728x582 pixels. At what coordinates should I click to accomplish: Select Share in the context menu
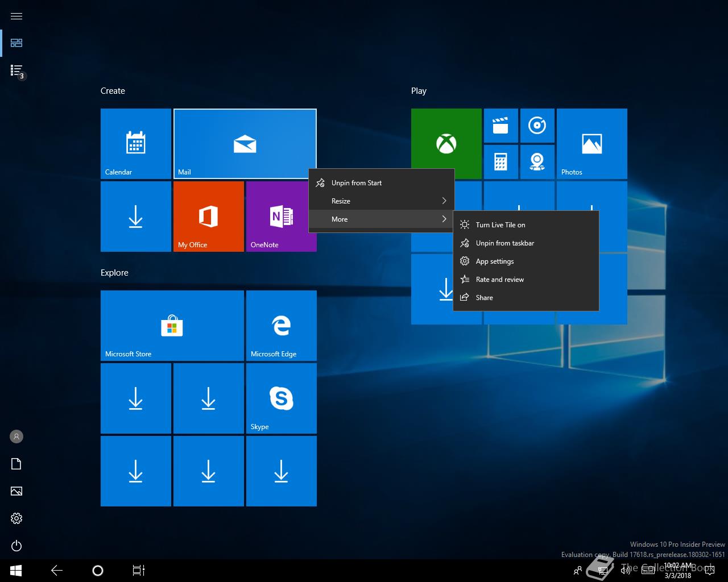[526, 298]
